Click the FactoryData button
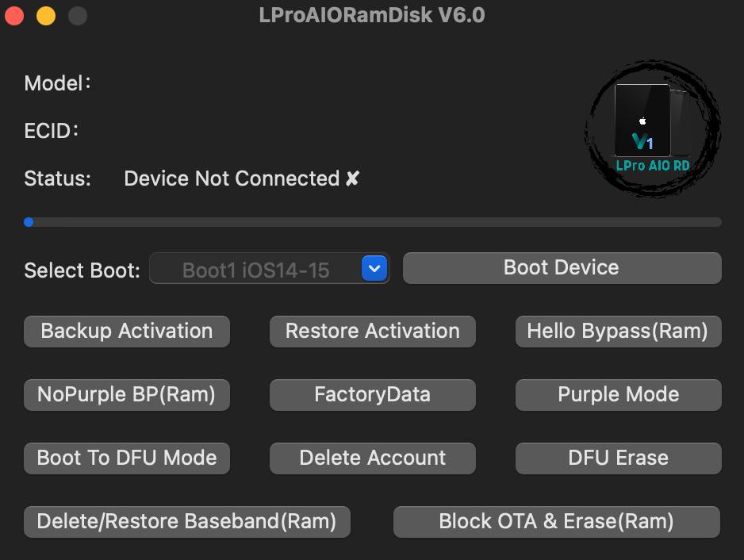Image resolution: width=744 pixels, height=560 pixels. [x=373, y=395]
